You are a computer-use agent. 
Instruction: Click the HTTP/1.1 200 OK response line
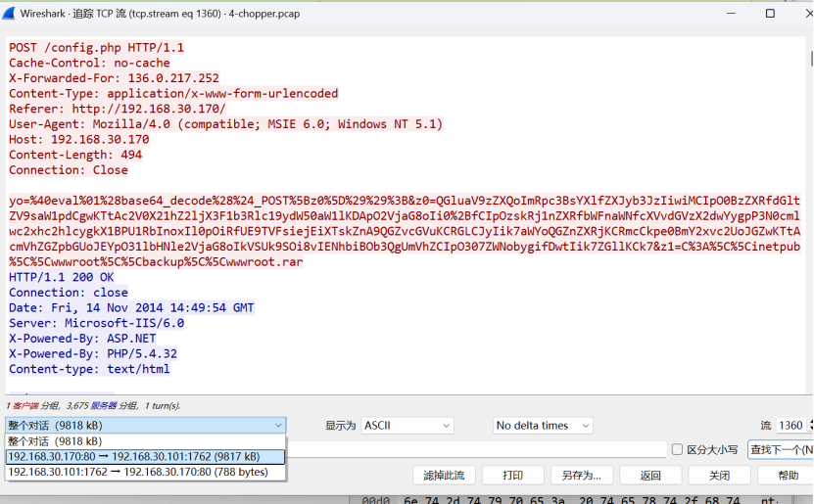62,277
